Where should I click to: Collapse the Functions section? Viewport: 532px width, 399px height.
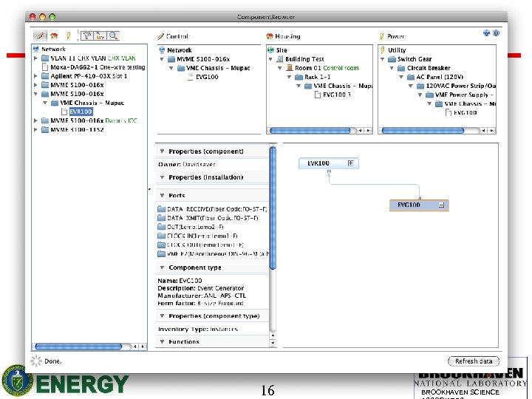point(162,341)
